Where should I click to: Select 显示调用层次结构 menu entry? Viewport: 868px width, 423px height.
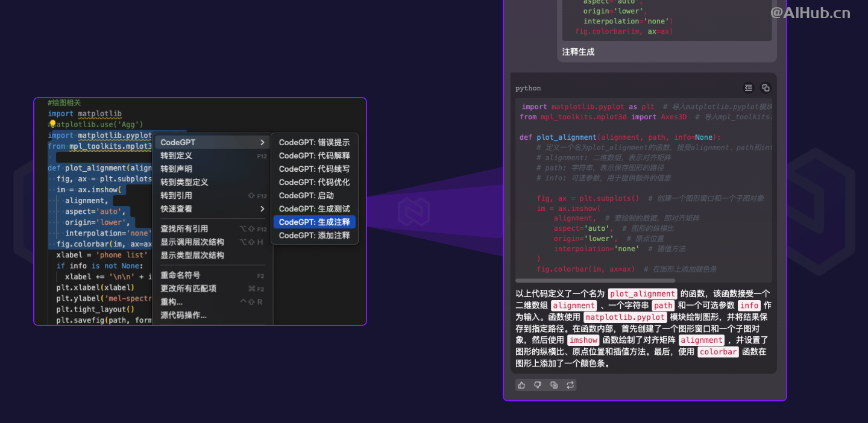[x=213, y=242]
